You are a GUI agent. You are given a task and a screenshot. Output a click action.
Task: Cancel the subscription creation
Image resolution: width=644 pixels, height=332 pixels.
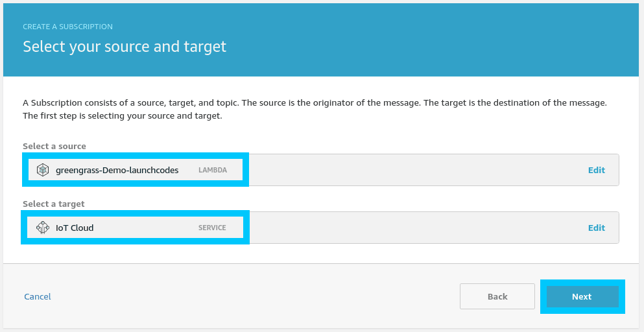click(x=37, y=296)
